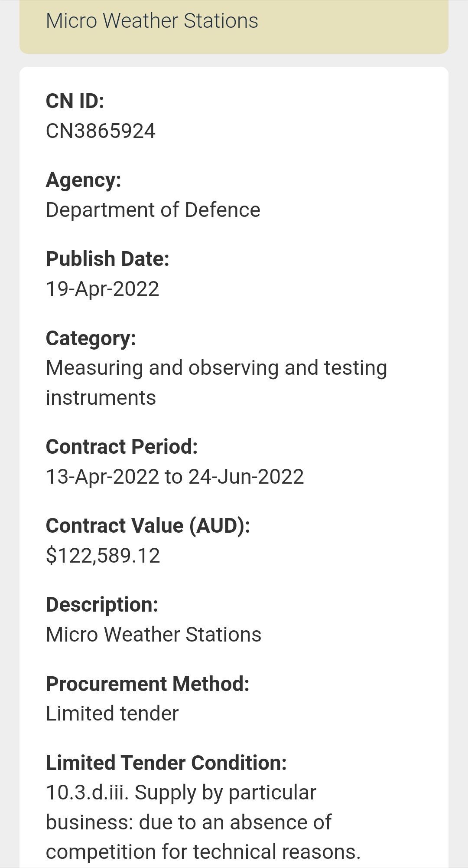Select the CN3865924 contract number
The width and height of the screenshot is (468, 868).
101,131
